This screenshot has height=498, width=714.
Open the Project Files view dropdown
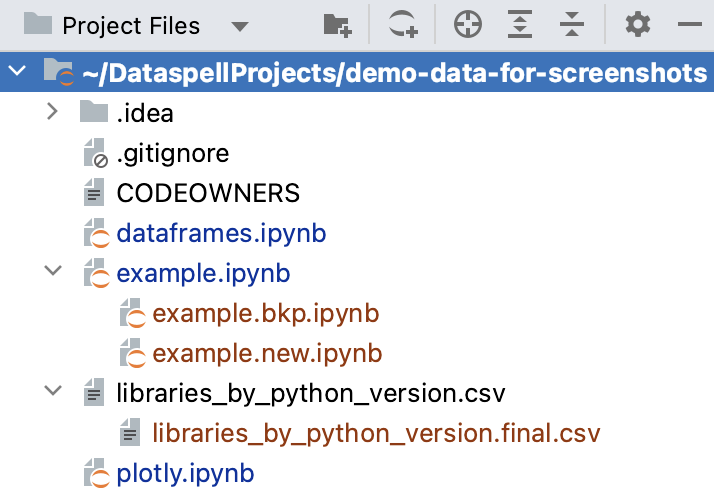(239, 26)
